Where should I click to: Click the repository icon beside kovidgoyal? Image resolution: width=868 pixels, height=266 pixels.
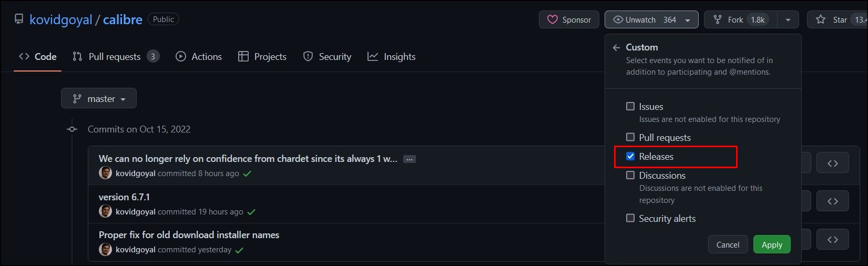pos(19,19)
